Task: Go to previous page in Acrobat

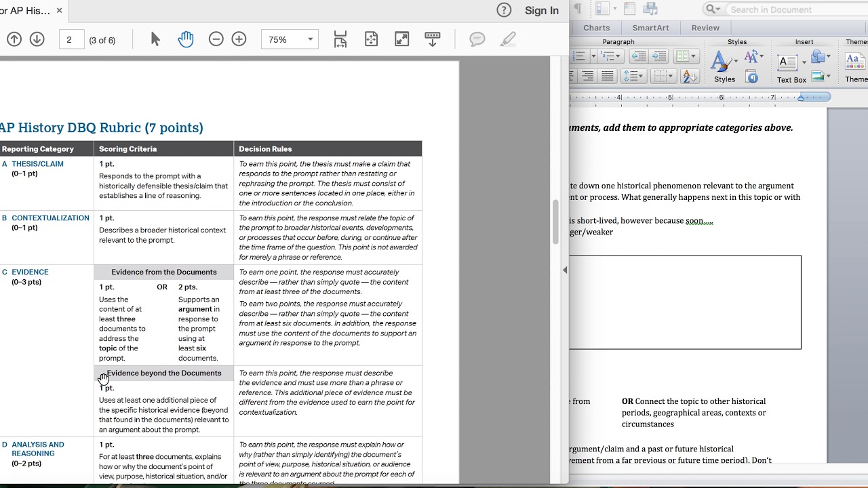Action: point(14,39)
